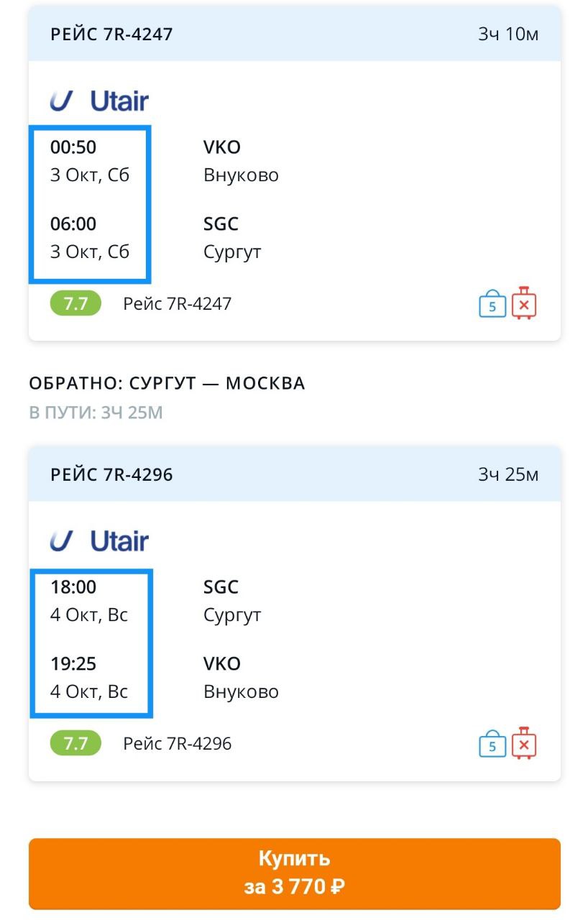Buy the ticket for 3 770 ₽
Image resolution: width=588 pixels, height=920 pixels.
[295, 874]
